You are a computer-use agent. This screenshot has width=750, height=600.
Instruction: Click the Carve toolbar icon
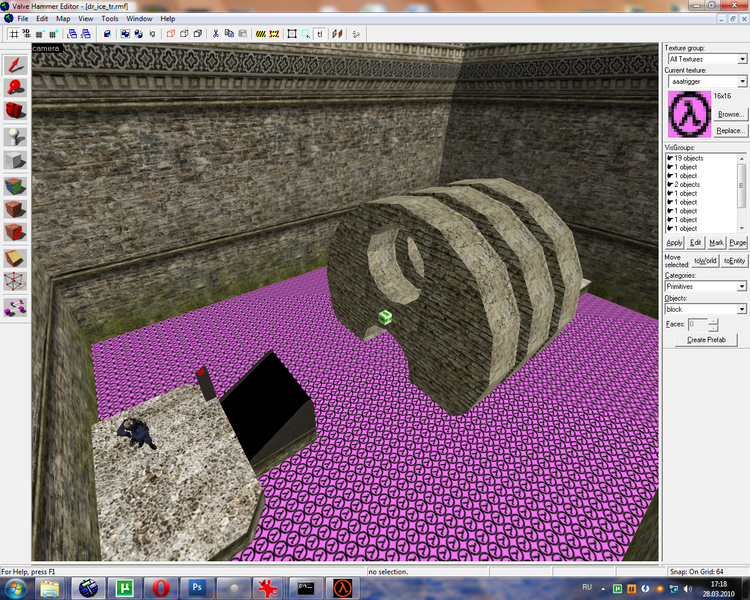pos(108,33)
